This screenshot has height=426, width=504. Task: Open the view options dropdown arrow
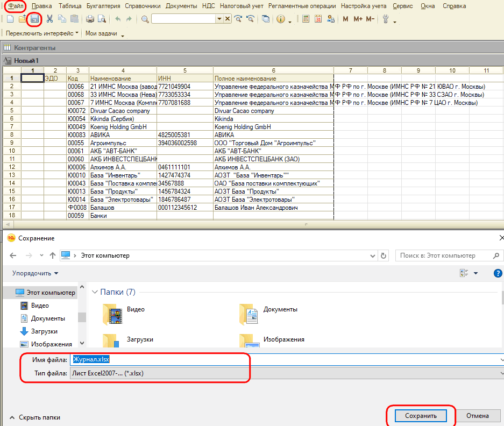pos(475,273)
